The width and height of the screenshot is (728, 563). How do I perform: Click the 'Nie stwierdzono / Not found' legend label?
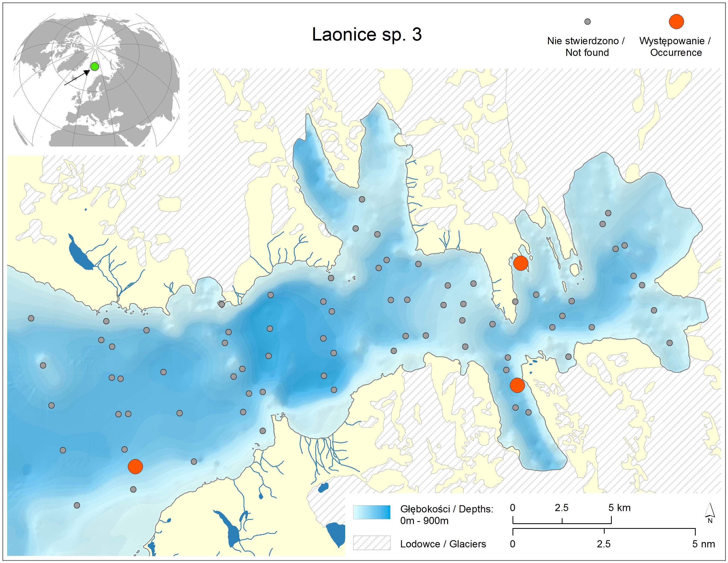[x=586, y=47]
